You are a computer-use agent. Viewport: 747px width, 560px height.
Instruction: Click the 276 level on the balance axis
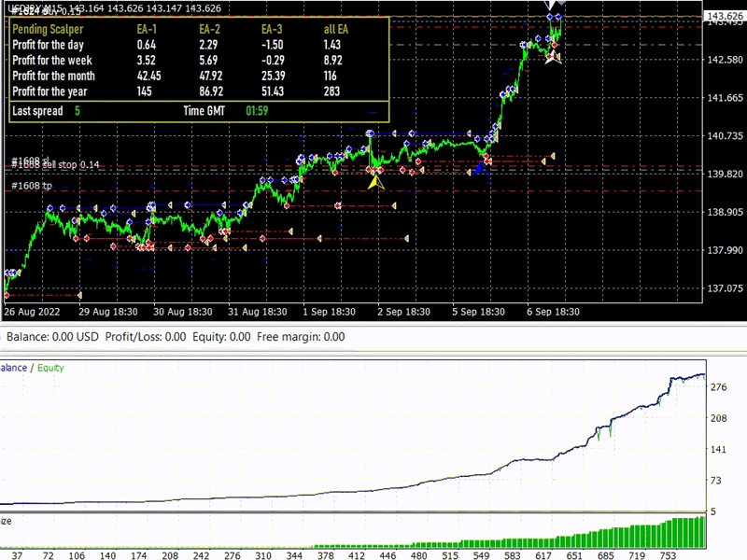(x=720, y=386)
